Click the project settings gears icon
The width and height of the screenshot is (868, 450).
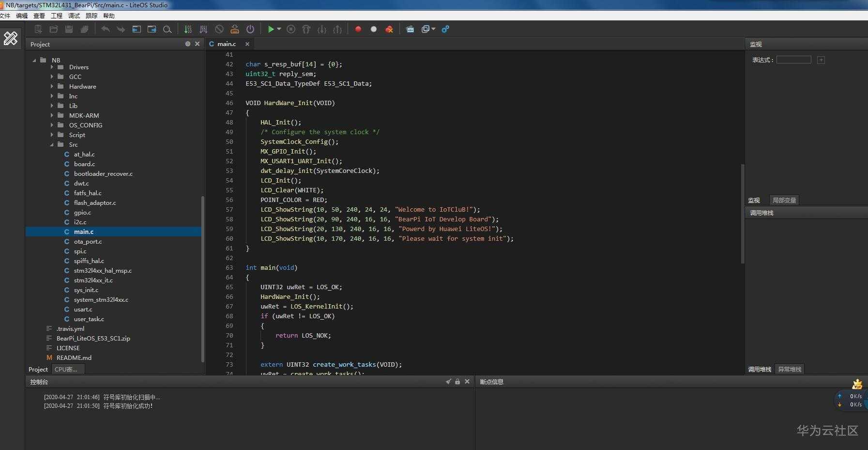click(x=445, y=29)
